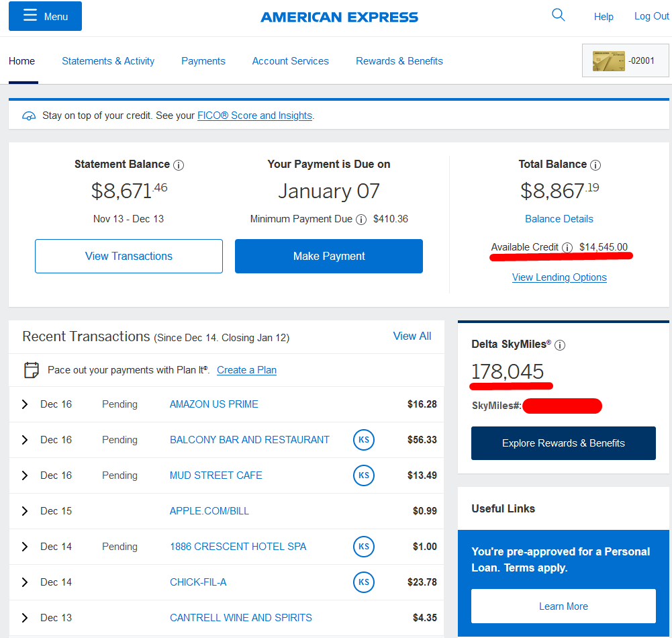Viewport: 672px width, 638px height.
Task: Open the Help link
Action: tap(604, 17)
